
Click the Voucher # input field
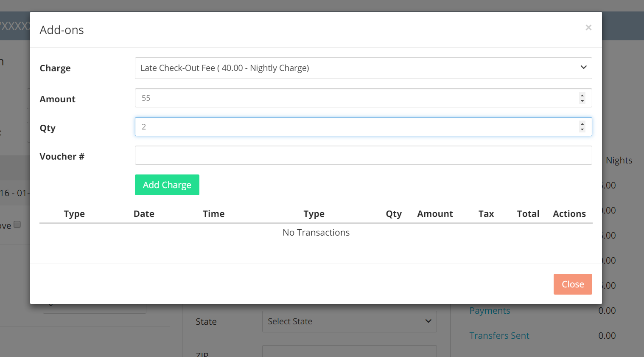[x=363, y=155]
